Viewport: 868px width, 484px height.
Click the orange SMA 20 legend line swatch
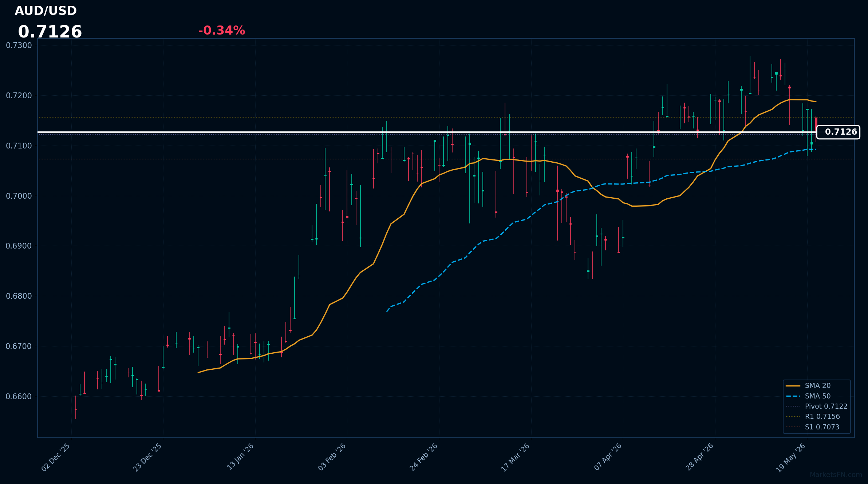coord(793,386)
